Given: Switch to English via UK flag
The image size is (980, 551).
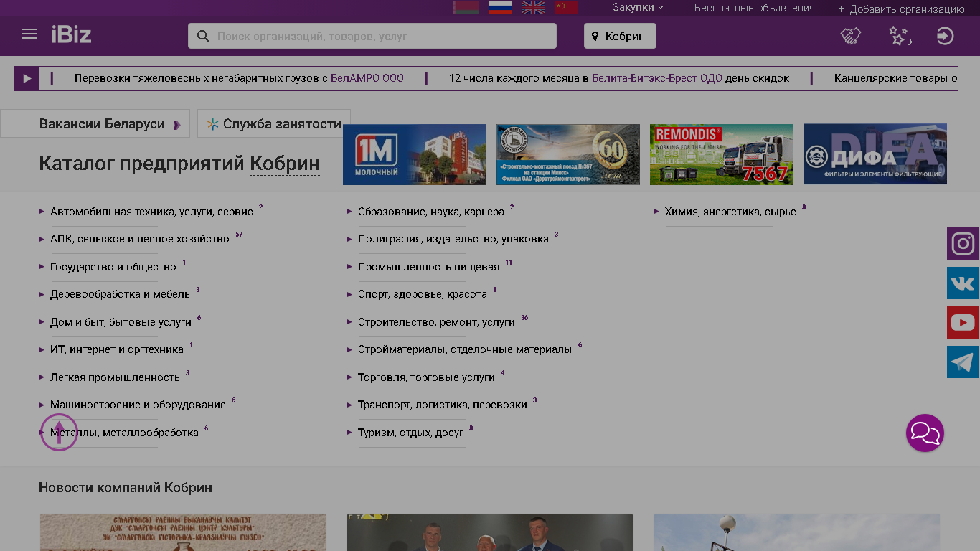Looking at the screenshot, I should (x=533, y=8).
